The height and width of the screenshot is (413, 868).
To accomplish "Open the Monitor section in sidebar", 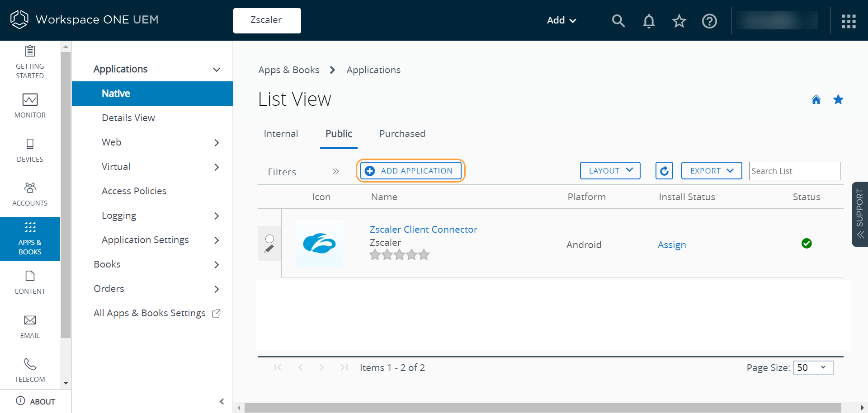I will (x=30, y=106).
